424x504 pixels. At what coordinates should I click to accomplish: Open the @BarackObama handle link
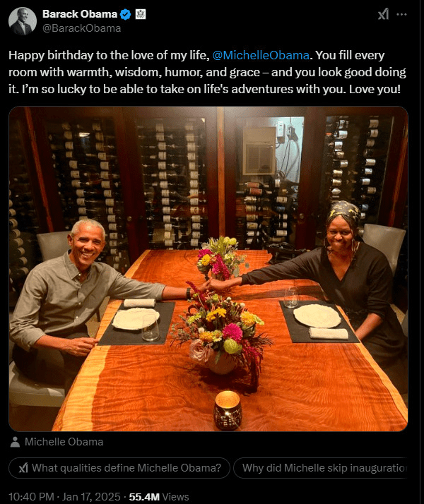pyautogui.click(x=81, y=28)
